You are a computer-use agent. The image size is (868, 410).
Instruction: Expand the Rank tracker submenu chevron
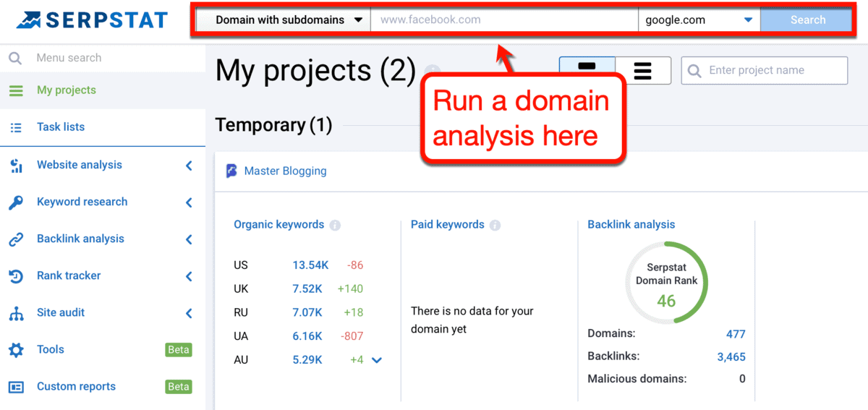190,276
